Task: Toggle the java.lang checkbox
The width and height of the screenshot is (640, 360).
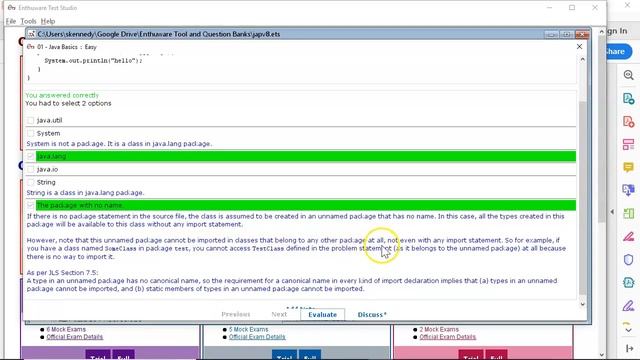Action: click(30, 156)
